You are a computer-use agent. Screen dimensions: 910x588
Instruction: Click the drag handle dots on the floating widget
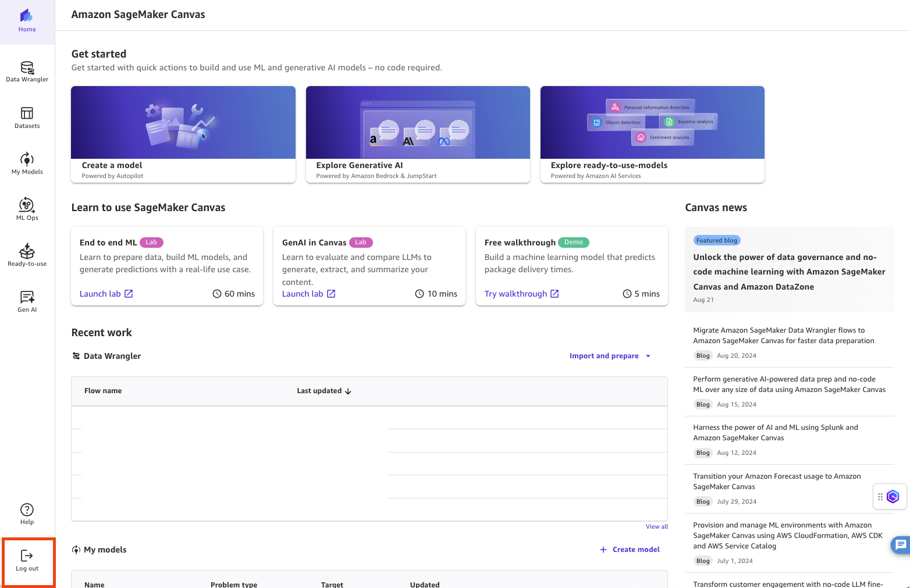pos(880,497)
